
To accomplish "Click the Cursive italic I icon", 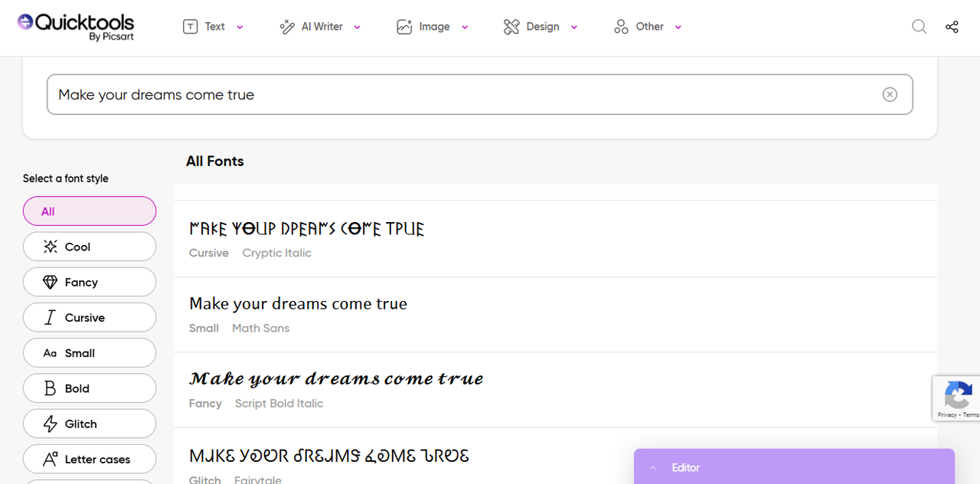I will 51,317.
